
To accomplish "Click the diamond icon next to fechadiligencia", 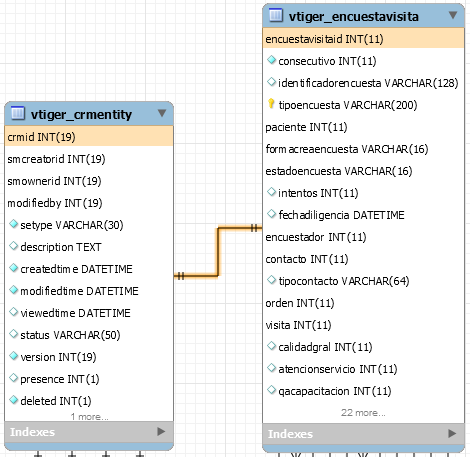I will coord(271,214).
